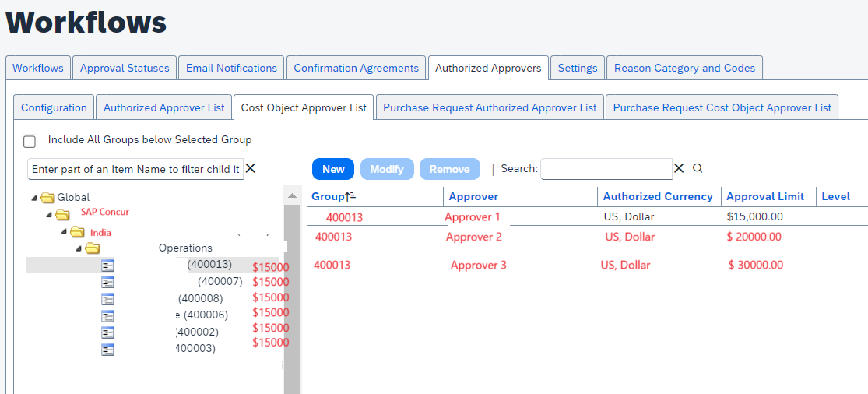Click the $15,000.00 approval limit cell
The height and width of the screenshot is (394, 868).
coord(755,217)
